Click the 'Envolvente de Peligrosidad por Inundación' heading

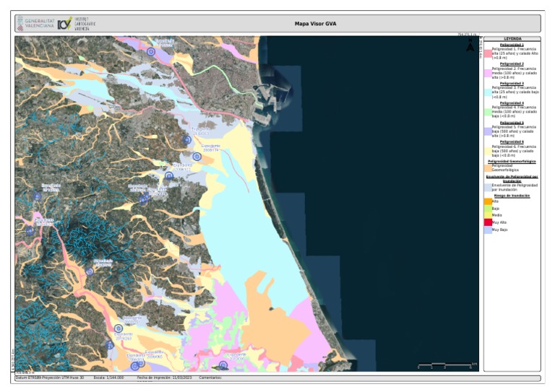click(512, 178)
